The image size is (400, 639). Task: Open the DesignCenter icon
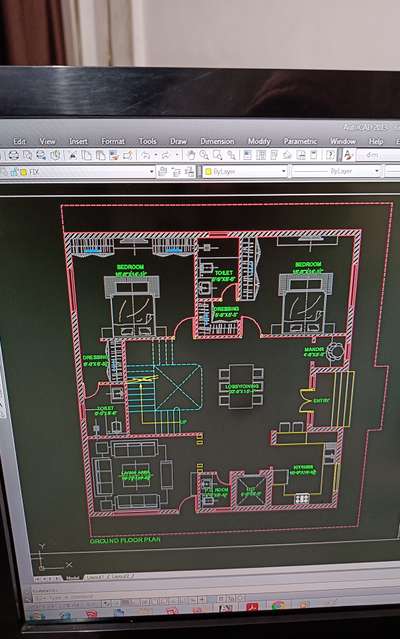(x=261, y=155)
